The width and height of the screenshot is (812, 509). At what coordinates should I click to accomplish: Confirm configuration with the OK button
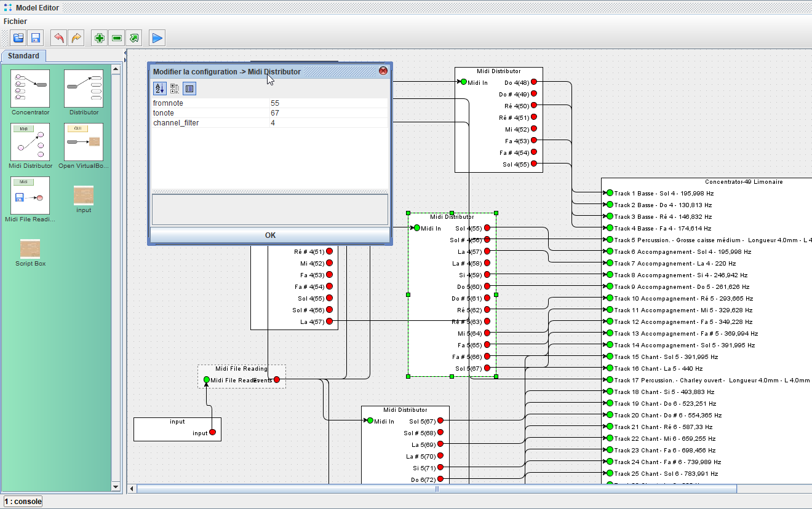click(x=270, y=235)
